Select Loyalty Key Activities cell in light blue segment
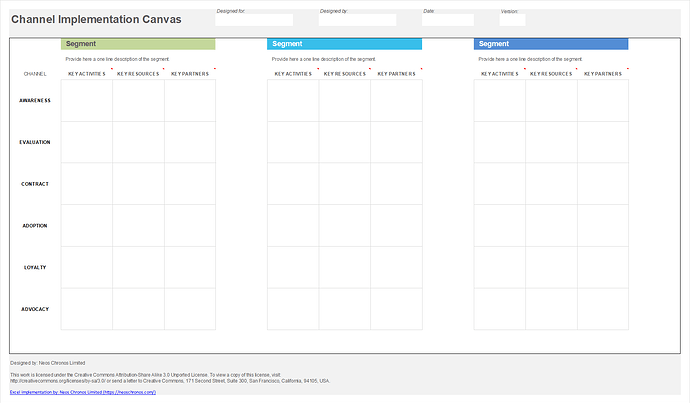 [x=293, y=267]
